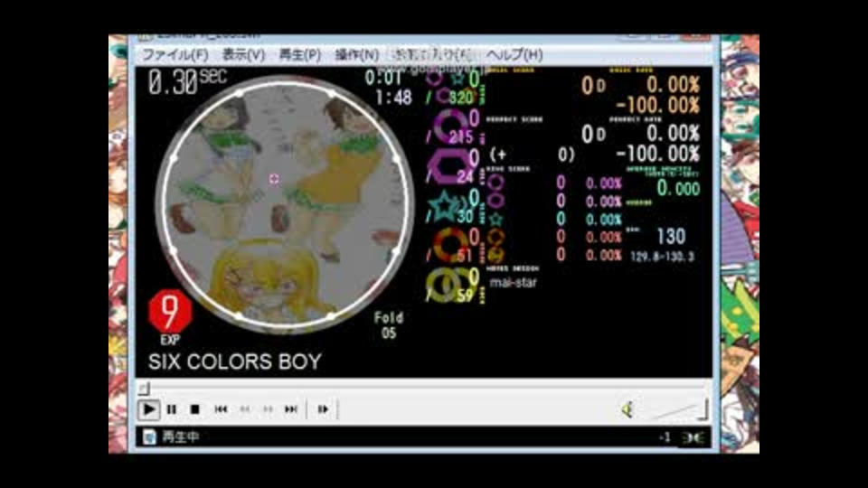Image resolution: width=868 pixels, height=488 pixels.
Task: Open the ファイル(F) menu
Action: coord(175,55)
